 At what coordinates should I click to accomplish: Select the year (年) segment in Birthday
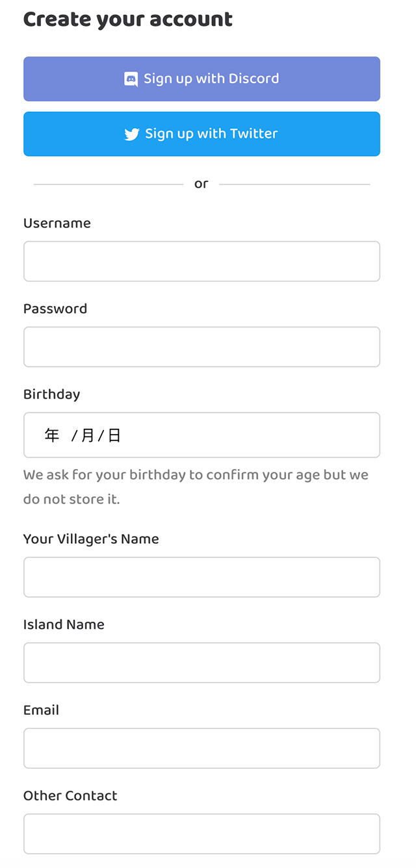click(52, 435)
